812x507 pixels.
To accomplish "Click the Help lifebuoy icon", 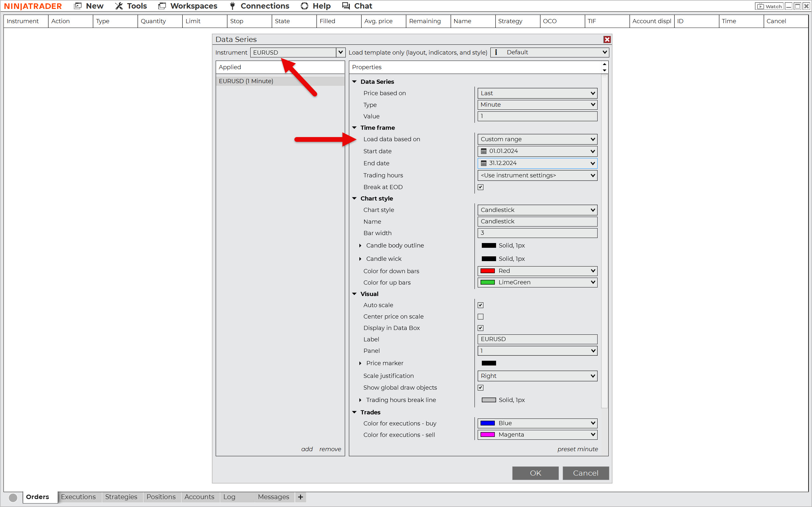I will coord(304,6).
